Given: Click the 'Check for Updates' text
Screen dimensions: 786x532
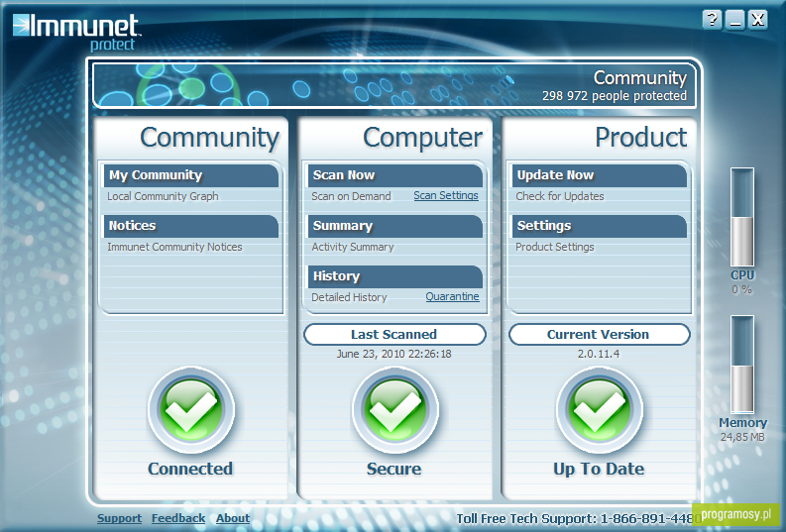Looking at the screenshot, I should pos(559,196).
